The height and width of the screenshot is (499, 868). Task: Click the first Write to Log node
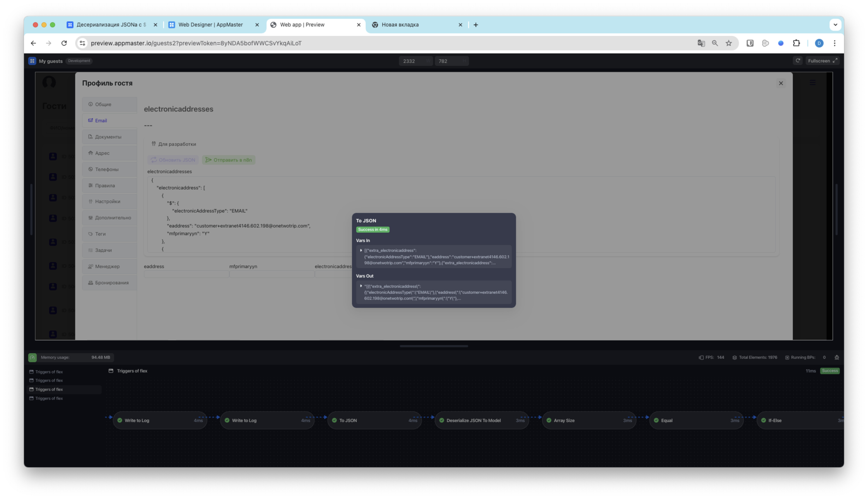point(160,421)
